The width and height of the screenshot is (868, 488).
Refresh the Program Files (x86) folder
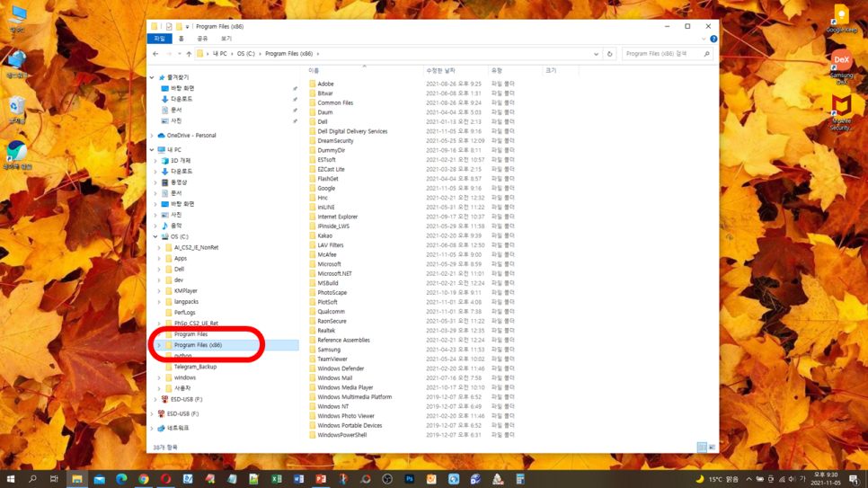coord(609,54)
